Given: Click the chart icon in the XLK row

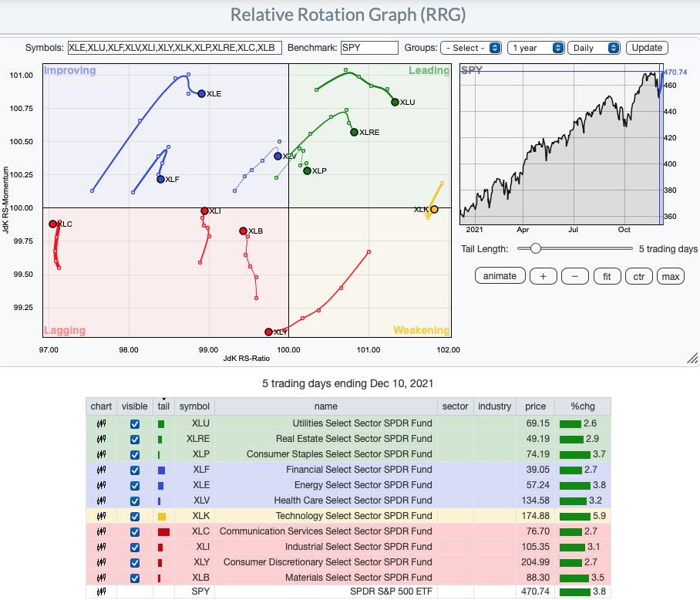Looking at the screenshot, I should click(x=101, y=516).
